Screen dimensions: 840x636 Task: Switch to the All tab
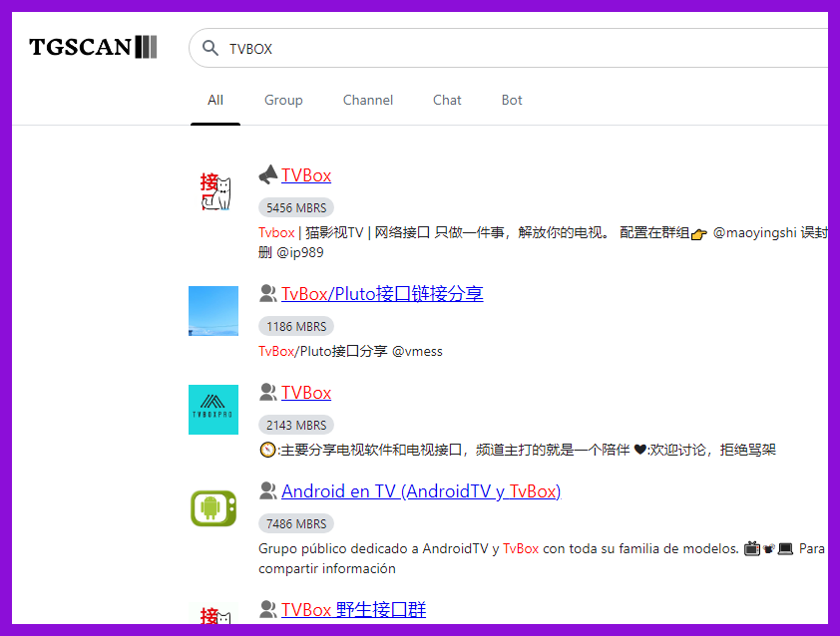215,100
